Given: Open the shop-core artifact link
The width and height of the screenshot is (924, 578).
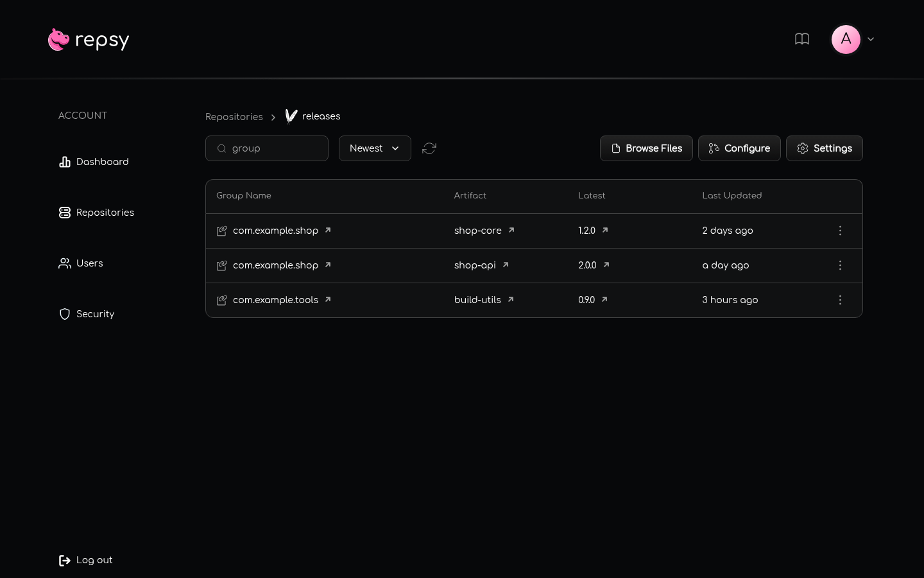Looking at the screenshot, I should click(x=484, y=231).
